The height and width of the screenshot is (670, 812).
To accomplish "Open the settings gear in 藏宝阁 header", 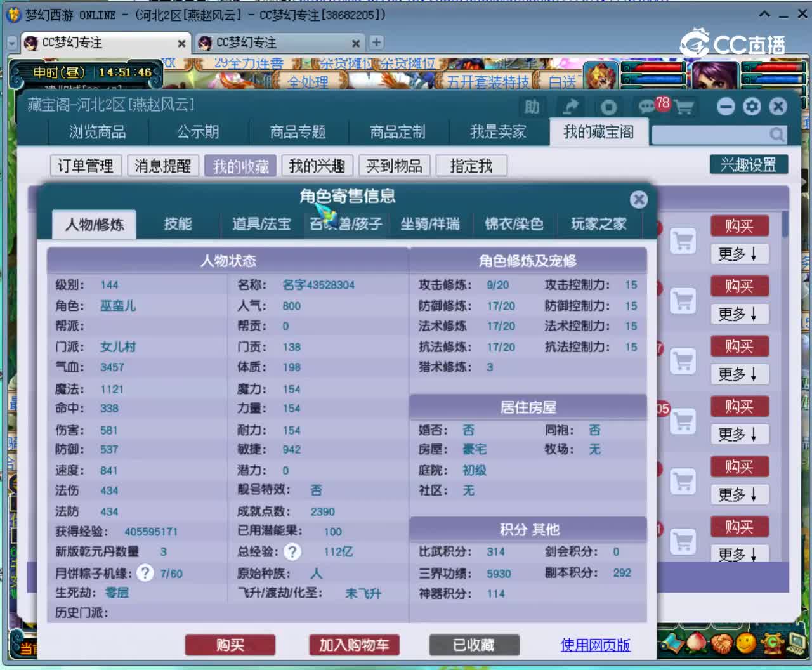I will point(752,107).
